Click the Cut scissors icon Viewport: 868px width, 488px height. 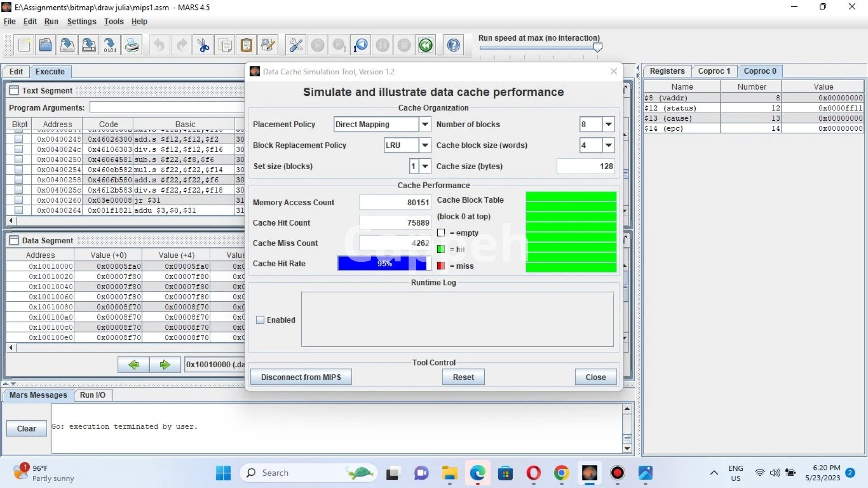(x=203, y=45)
